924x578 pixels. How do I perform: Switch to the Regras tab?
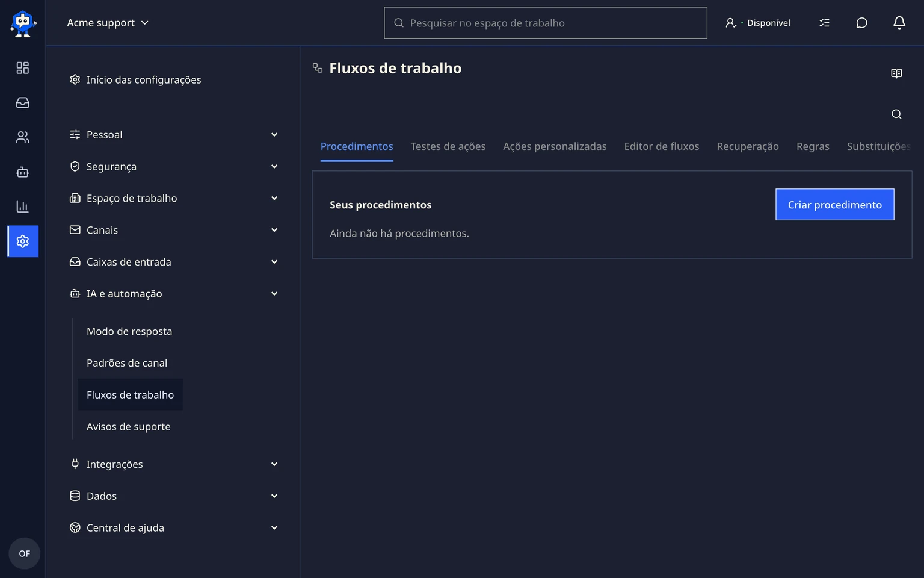(x=813, y=146)
